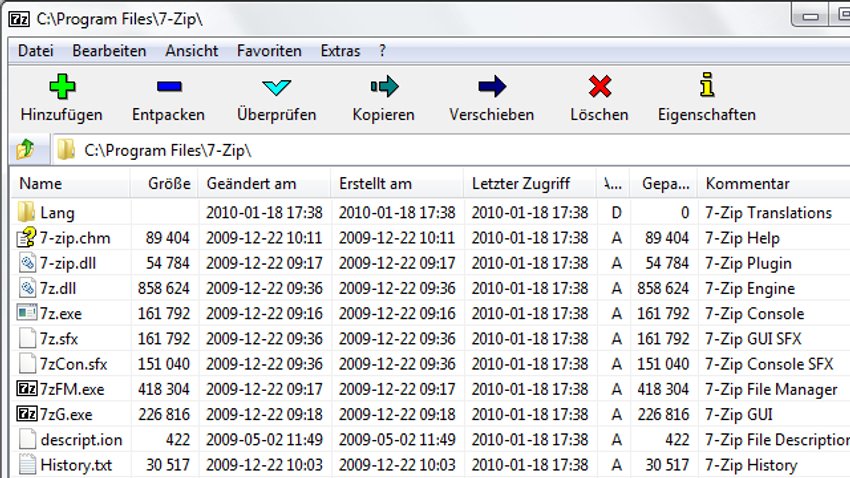Click the green plus Hinzufügen icon

[x=62, y=86]
